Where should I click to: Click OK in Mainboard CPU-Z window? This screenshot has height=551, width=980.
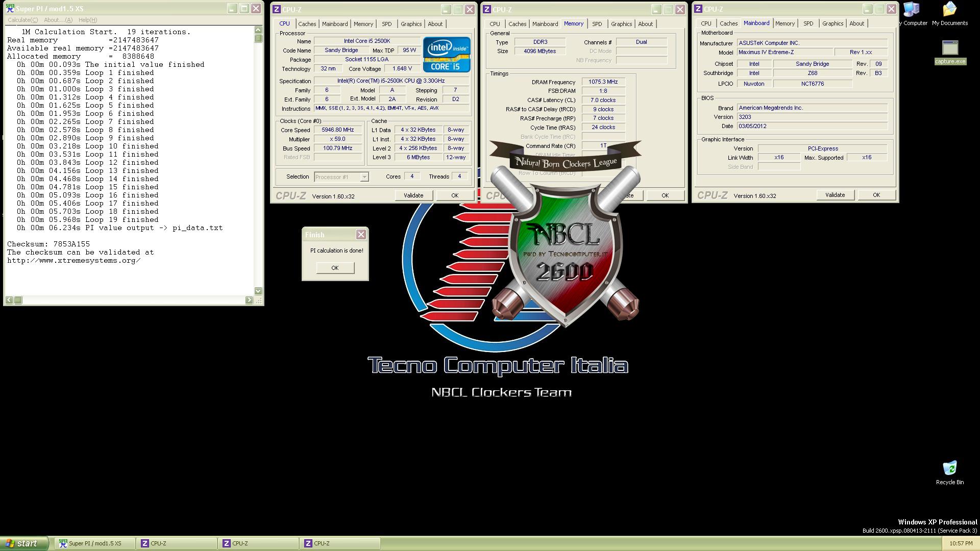(x=876, y=195)
